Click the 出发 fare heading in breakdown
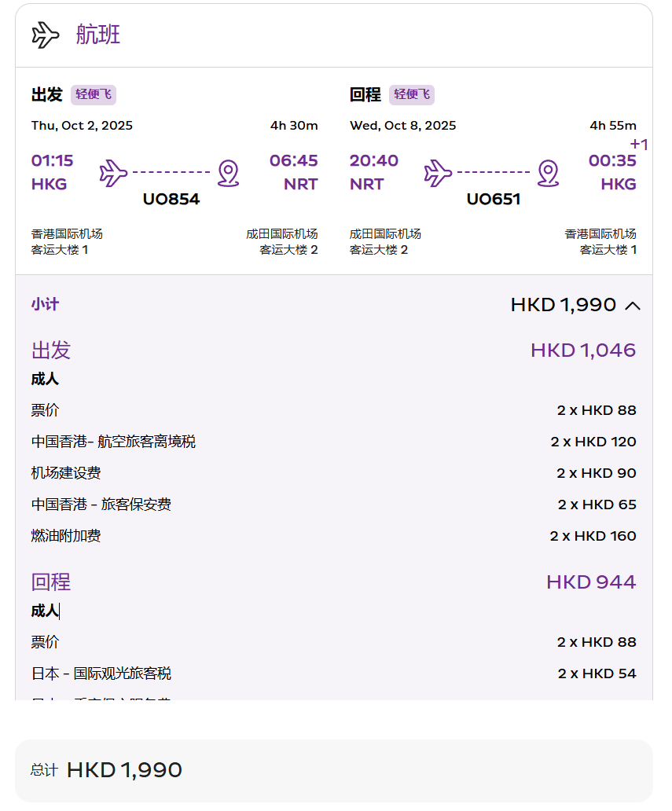 [51, 350]
